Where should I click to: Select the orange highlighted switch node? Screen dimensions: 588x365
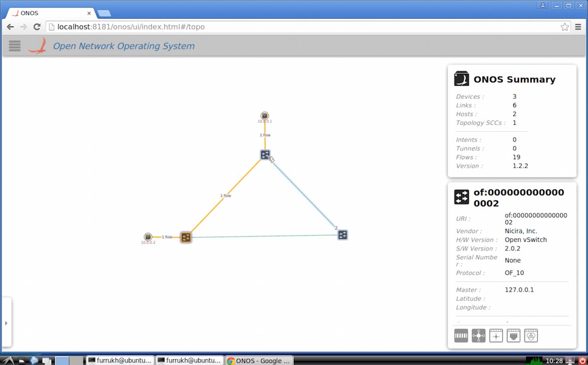point(186,237)
